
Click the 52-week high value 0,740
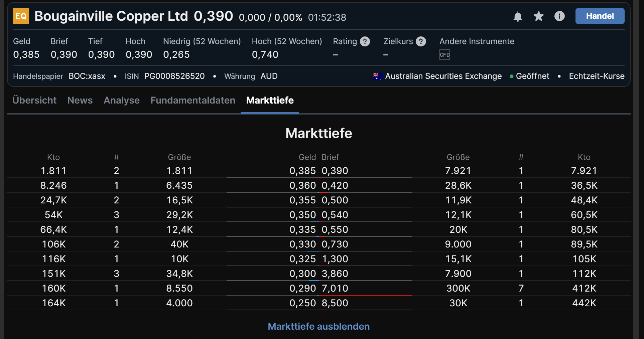pyautogui.click(x=265, y=54)
